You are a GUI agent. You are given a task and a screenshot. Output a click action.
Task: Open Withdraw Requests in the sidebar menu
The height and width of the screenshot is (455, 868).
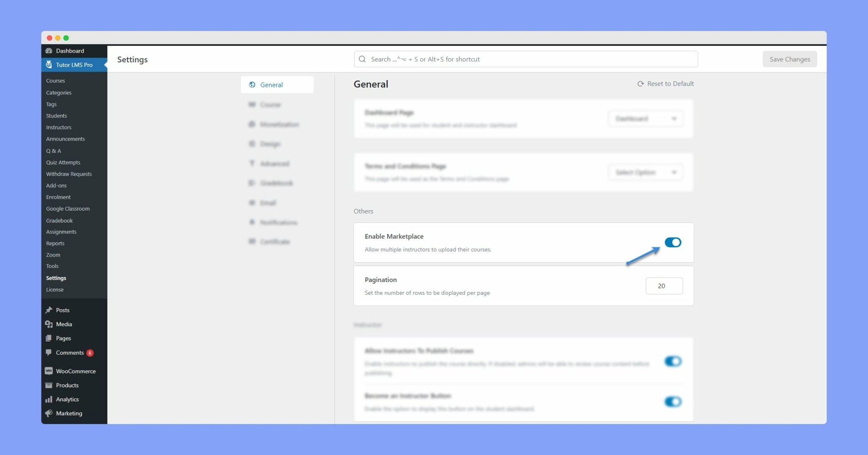point(69,174)
